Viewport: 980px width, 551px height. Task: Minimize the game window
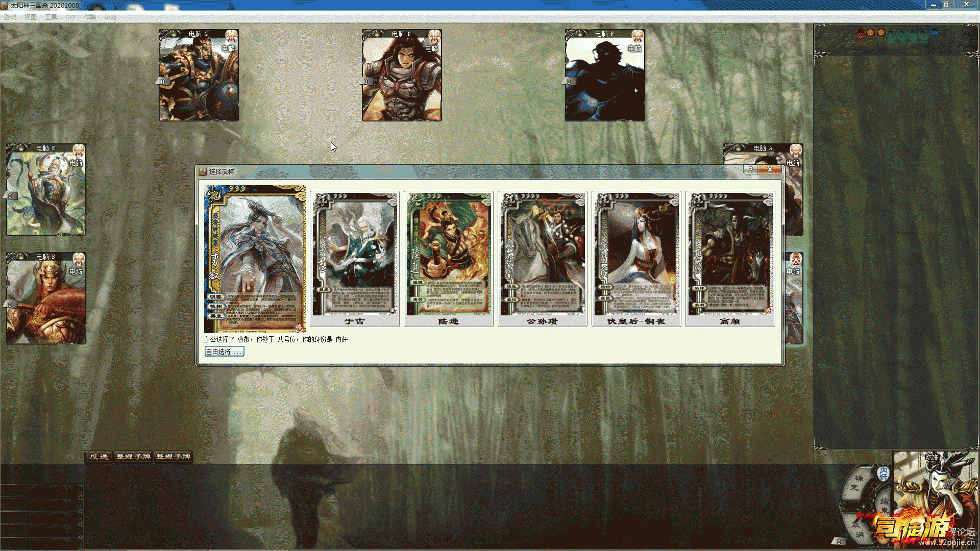point(934,5)
